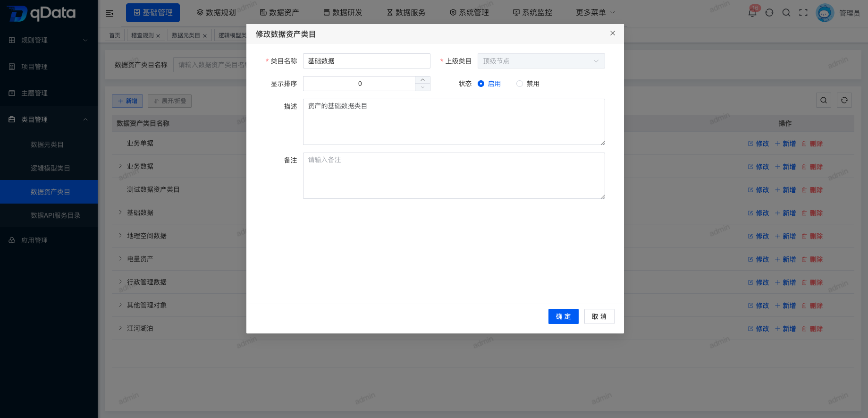Click 新增 for the 电量资产 row
The width and height of the screenshot is (868, 418).
point(785,259)
